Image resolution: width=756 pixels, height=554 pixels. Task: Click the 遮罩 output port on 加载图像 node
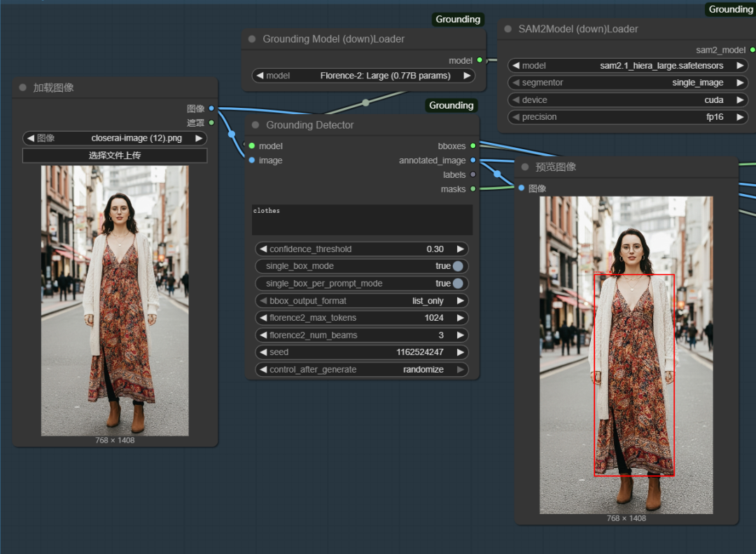click(211, 123)
